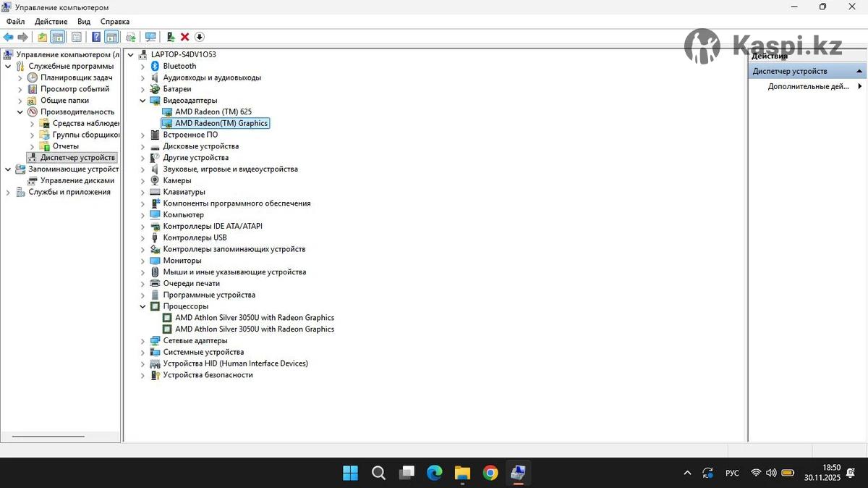Open Google Chrome from the taskbar
868x488 pixels.
pyautogui.click(x=490, y=473)
